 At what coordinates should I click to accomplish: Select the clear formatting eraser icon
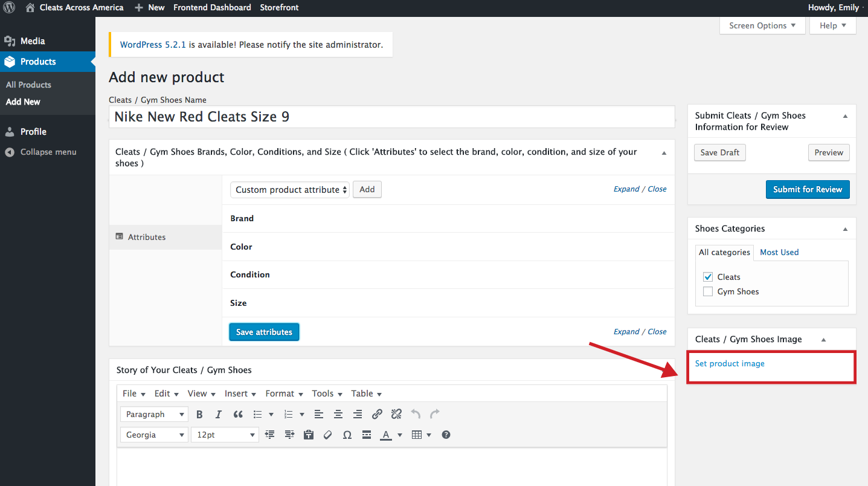click(x=327, y=435)
